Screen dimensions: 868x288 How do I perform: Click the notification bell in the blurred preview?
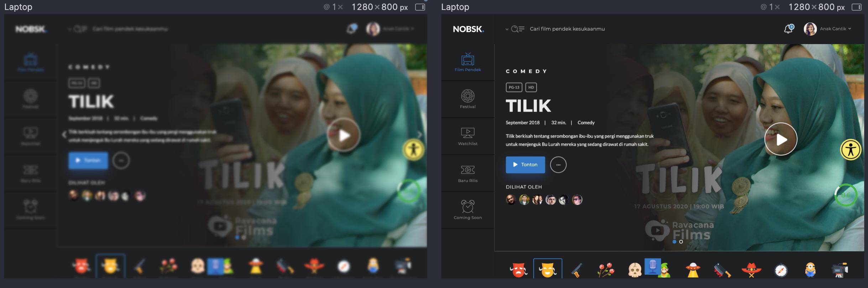[x=352, y=29]
